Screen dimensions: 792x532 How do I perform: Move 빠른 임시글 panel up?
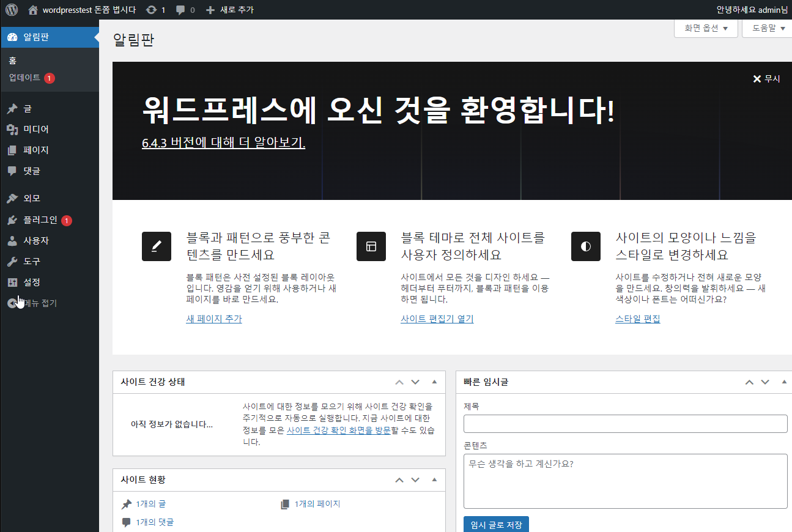749,382
